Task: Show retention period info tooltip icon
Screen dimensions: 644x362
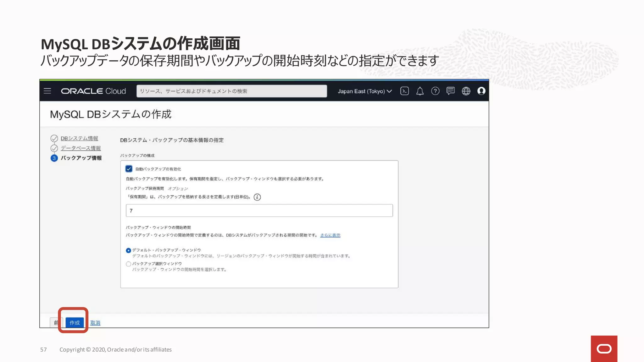Action: tap(257, 197)
